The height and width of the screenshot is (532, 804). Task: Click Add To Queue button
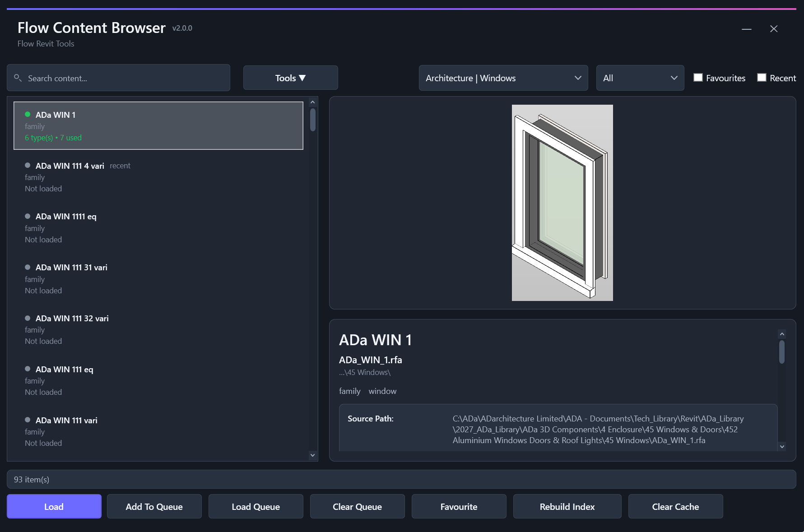154,506
